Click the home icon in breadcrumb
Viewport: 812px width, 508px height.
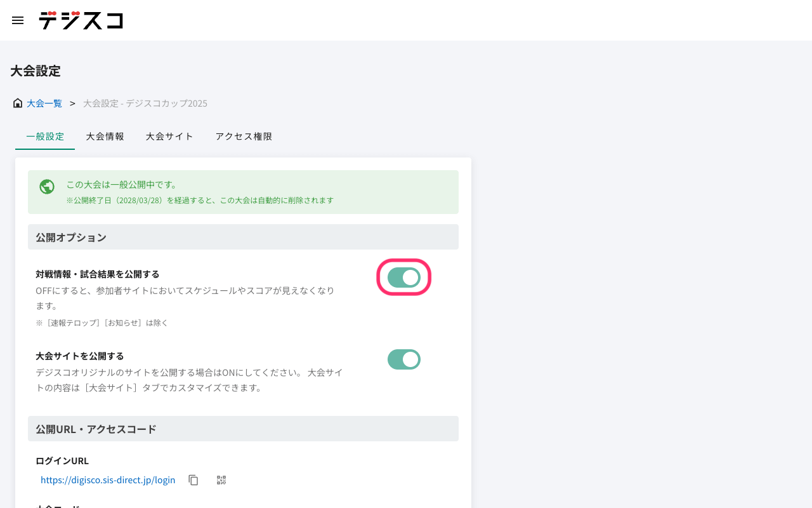click(18, 103)
